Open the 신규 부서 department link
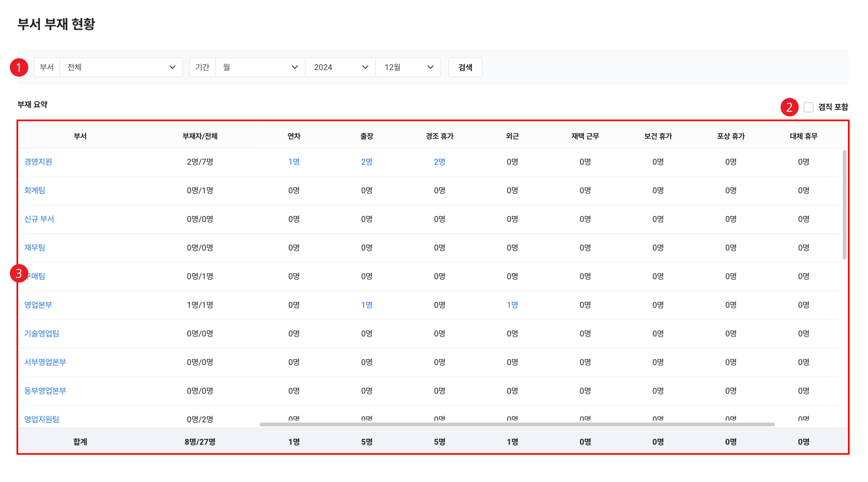 click(39, 219)
